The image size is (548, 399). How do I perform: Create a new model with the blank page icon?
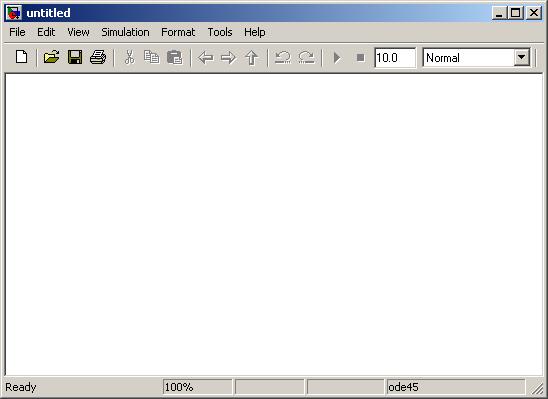[22, 57]
